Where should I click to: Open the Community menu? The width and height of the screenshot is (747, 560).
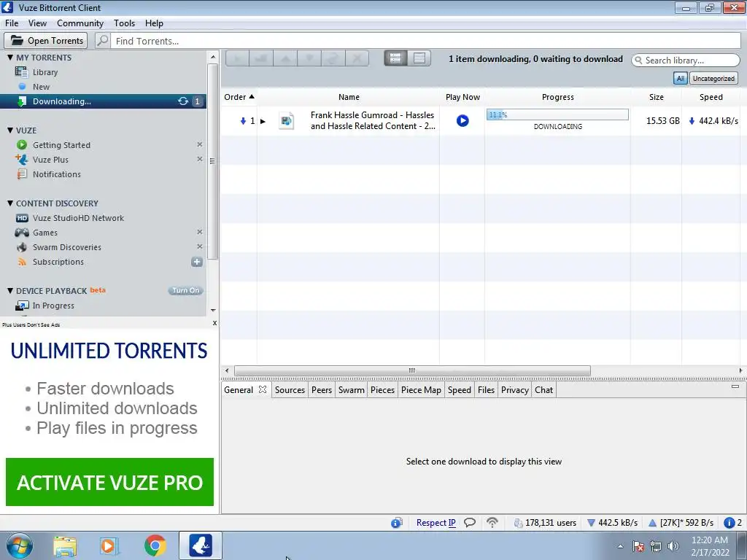[x=80, y=23]
